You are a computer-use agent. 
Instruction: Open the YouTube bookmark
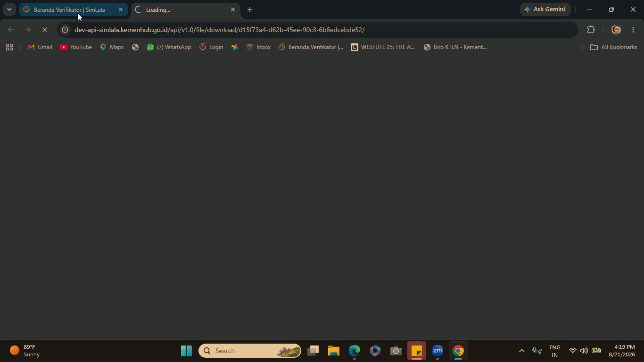[x=75, y=47]
